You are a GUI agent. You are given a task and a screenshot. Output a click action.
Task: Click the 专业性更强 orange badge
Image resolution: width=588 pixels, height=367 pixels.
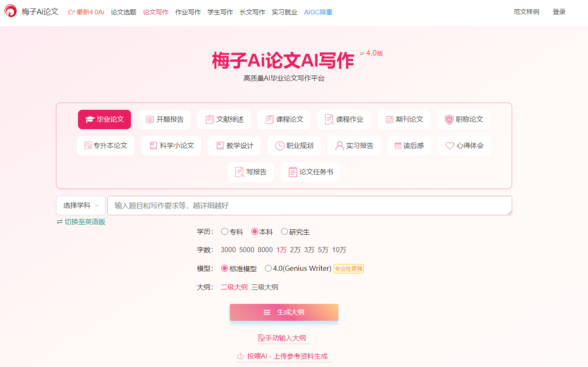348,269
